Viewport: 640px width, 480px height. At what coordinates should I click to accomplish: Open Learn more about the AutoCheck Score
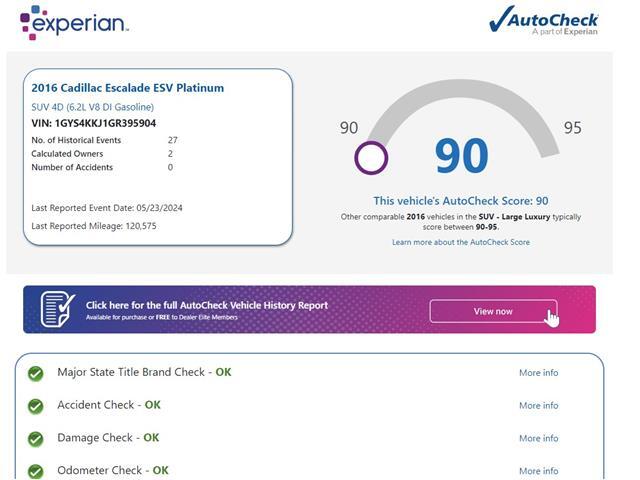click(x=461, y=242)
